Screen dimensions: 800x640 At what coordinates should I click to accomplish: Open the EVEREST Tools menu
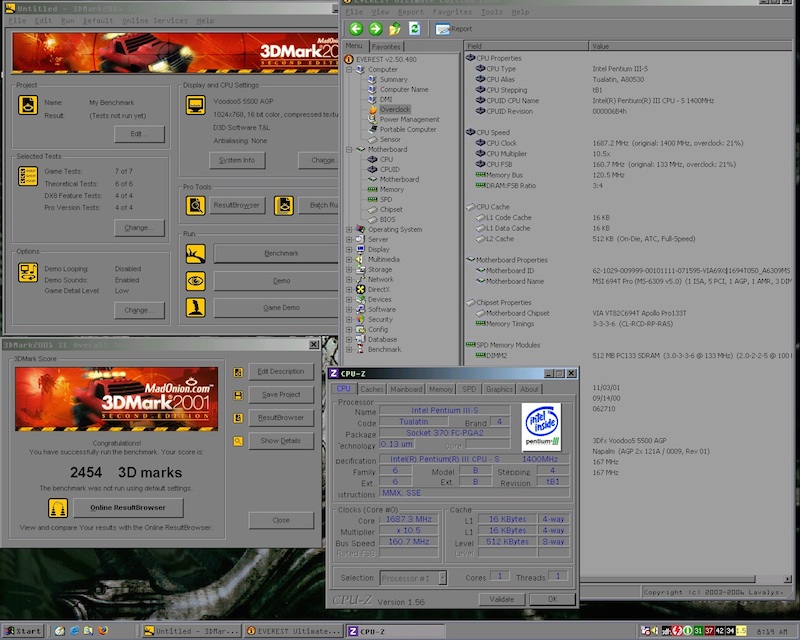click(x=491, y=12)
